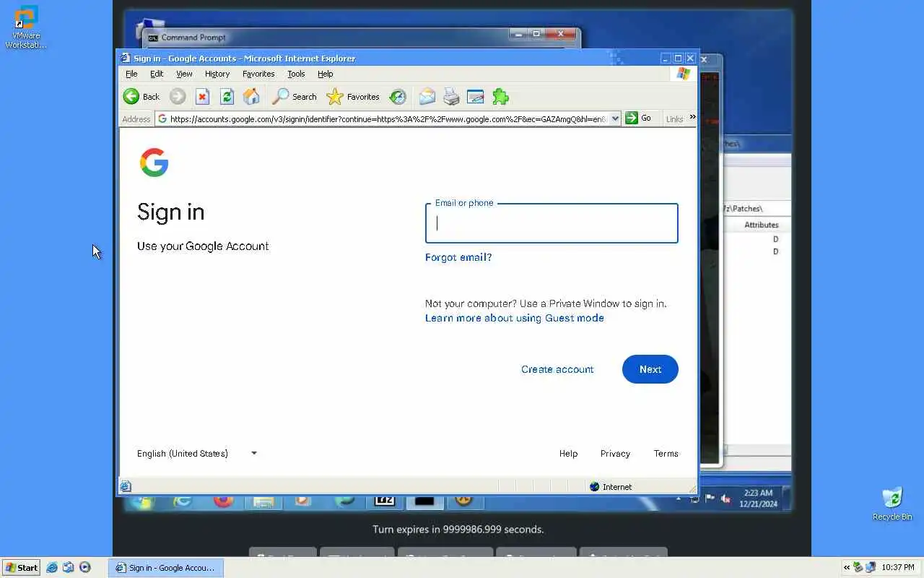Image resolution: width=924 pixels, height=578 pixels.
Task: Open the Privacy footer link
Action: (615, 454)
